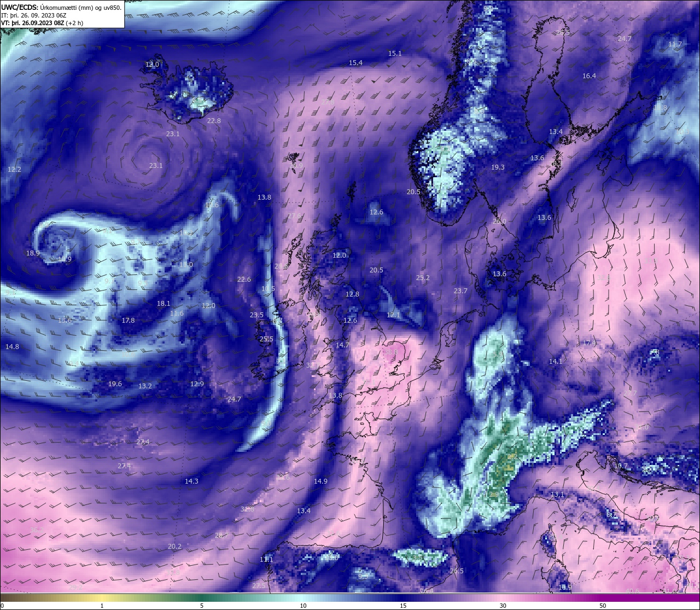Click the 13.1 value on the map
The image size is (700, 610).
pos(557,495)
